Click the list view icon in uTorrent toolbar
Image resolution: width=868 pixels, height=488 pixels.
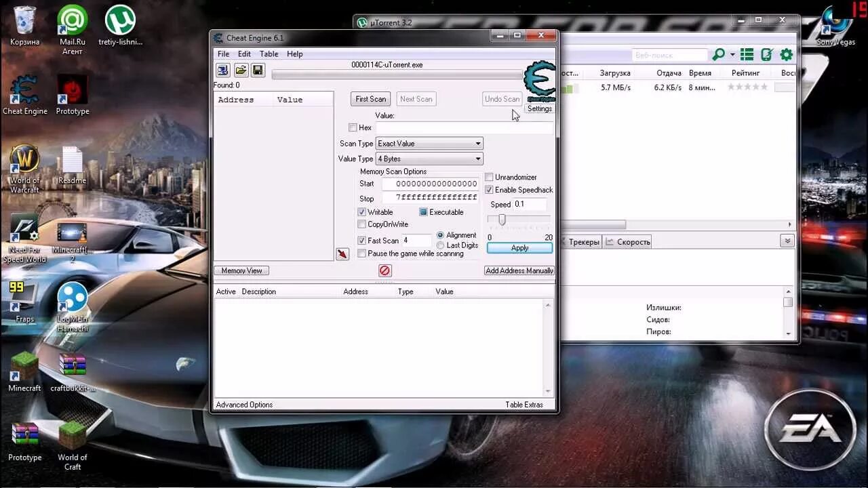coord(747,55)
